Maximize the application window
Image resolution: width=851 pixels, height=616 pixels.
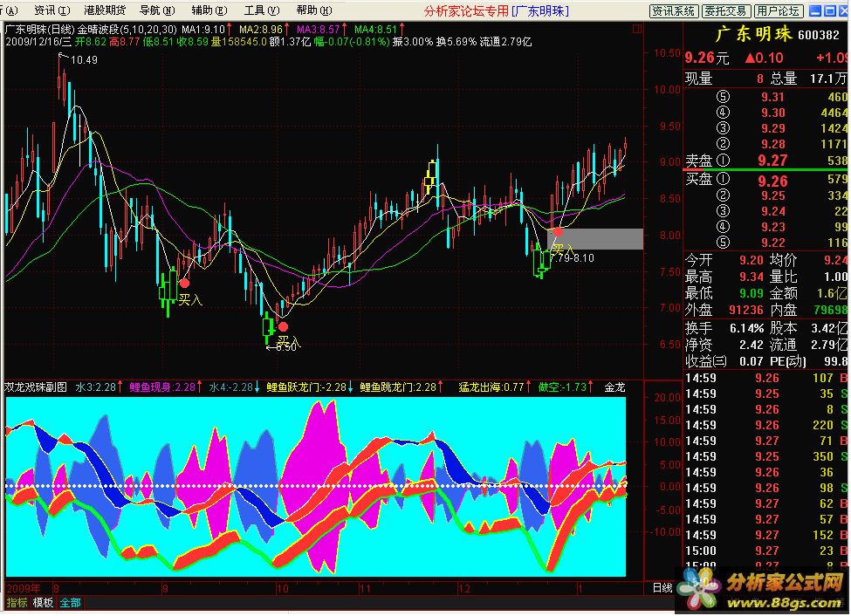[x=829, y=10]
